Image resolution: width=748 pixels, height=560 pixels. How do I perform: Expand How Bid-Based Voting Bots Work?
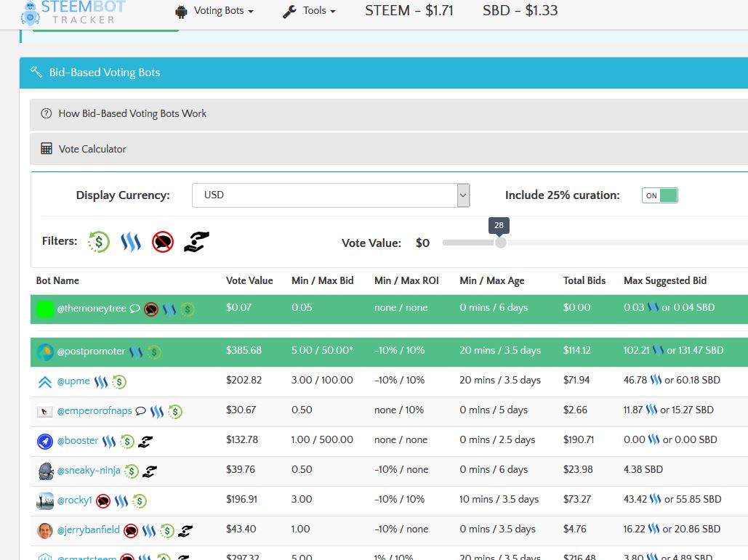pos(389,114)
